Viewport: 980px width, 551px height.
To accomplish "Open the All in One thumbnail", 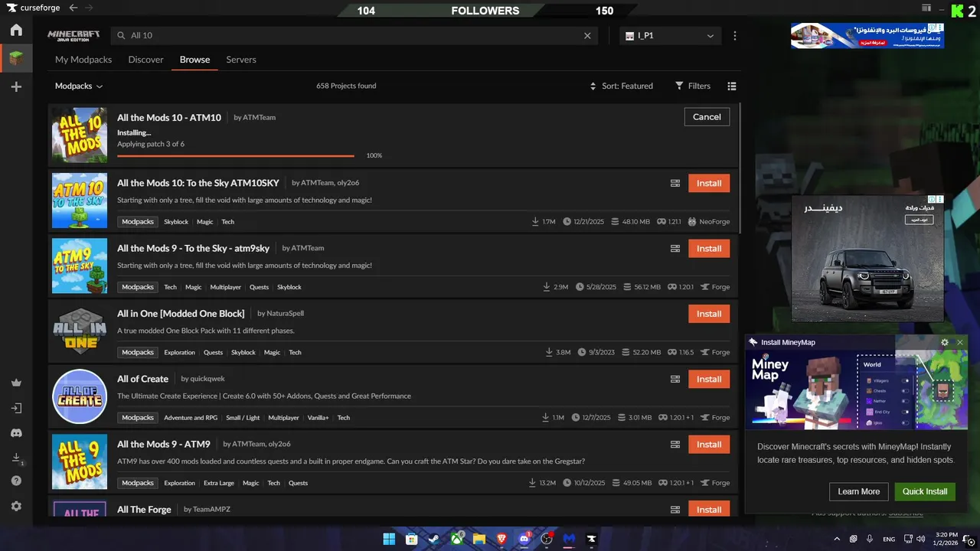I will point(80,331).
